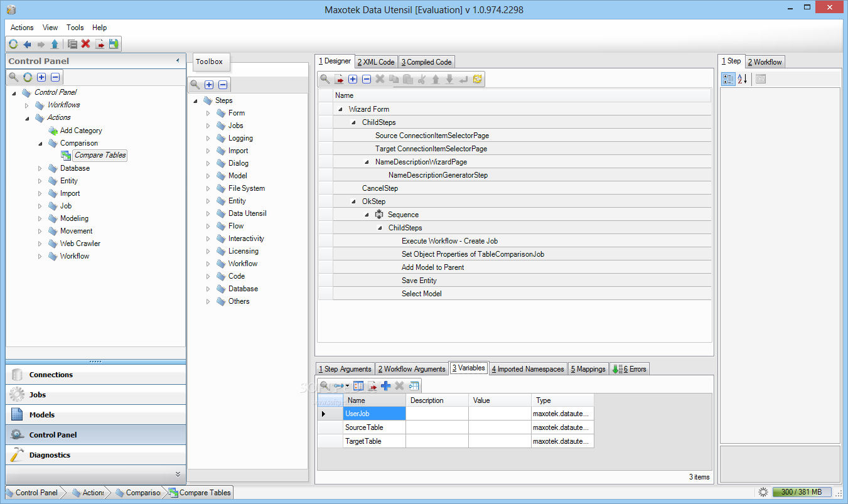Sort Step properties alphabetically
Image resolution: width=848 pixels, height=504 pixels.
[742, 79]
